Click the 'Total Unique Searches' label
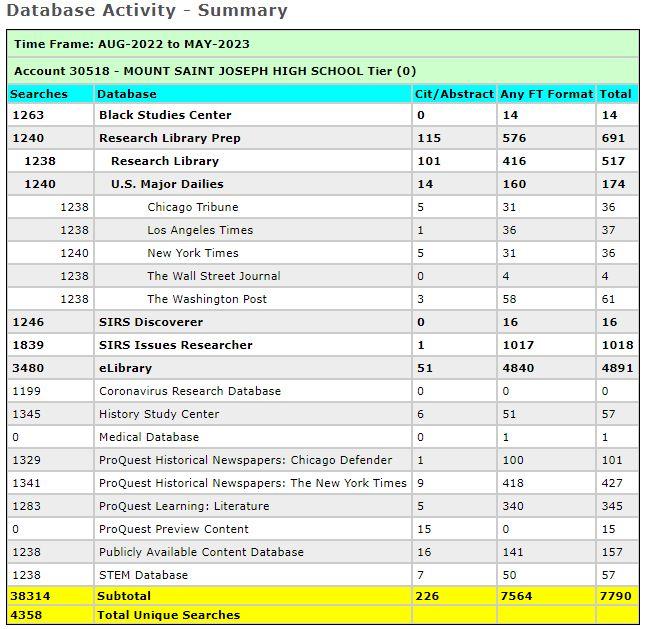 coord(168,616)
